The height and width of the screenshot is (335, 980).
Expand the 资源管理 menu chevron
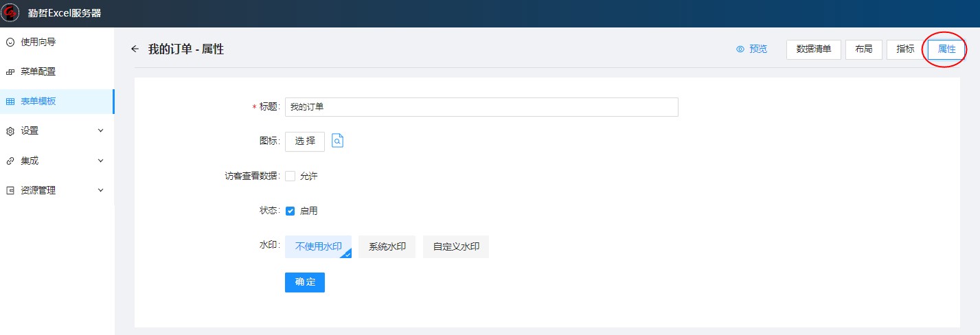100,190
